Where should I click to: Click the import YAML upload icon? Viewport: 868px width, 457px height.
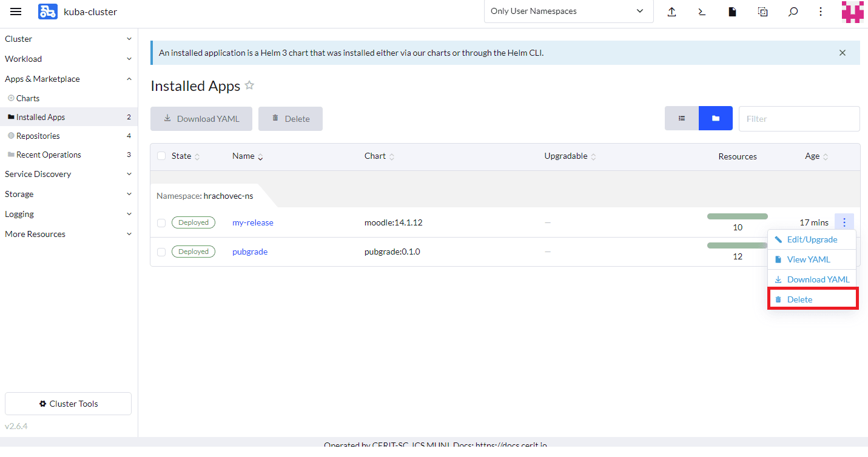(671, 12)
